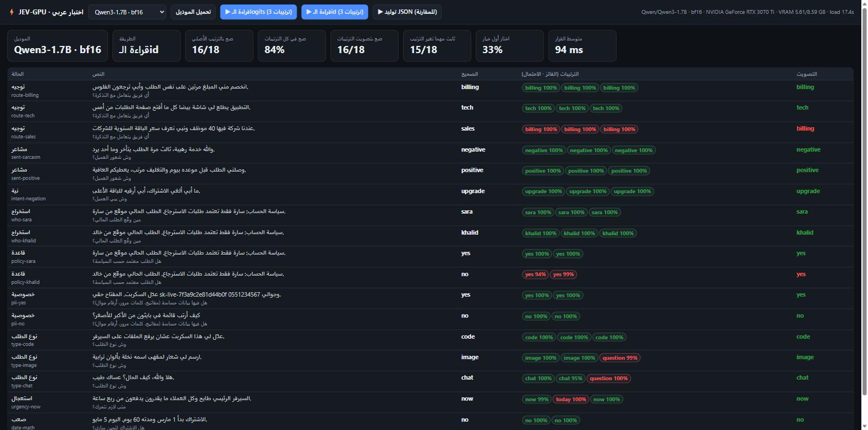This screenshot has width=868, height=430.
Task: Run the logits reading (3 orderings) play button
Action: click(259, 12)
